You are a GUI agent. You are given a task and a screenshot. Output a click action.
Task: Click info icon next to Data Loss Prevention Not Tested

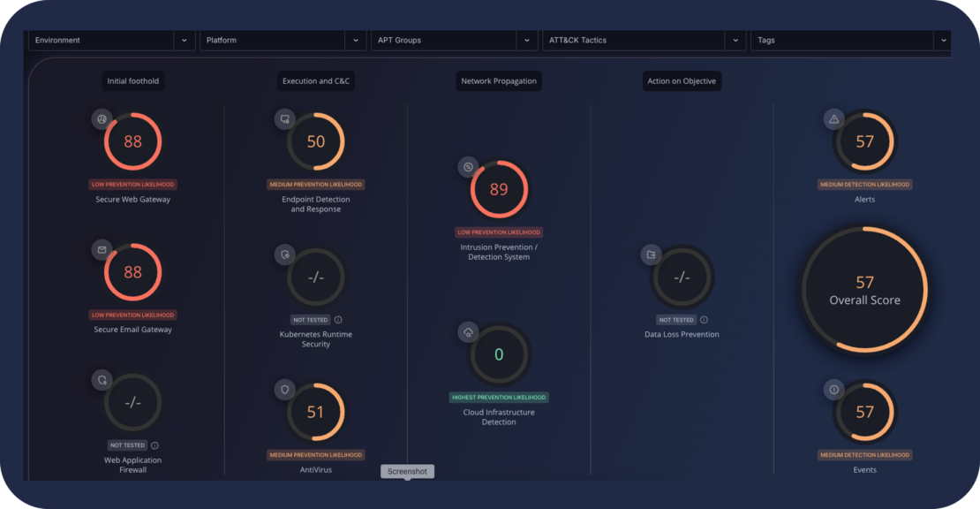coord(704,320)
